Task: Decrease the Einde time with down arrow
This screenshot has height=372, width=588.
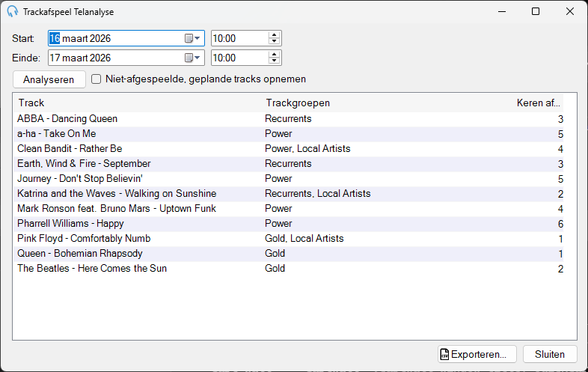Action: (x=274, y=61)
